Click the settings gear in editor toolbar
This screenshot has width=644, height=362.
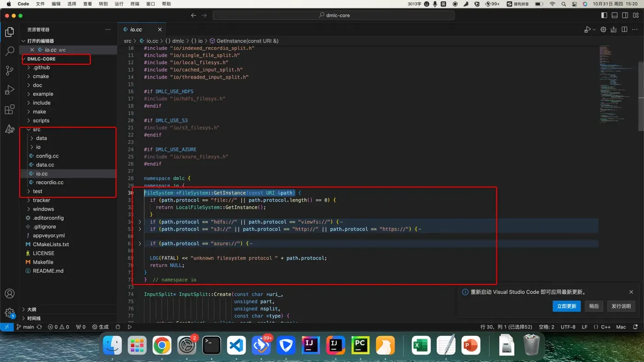[x=603, y=29]
